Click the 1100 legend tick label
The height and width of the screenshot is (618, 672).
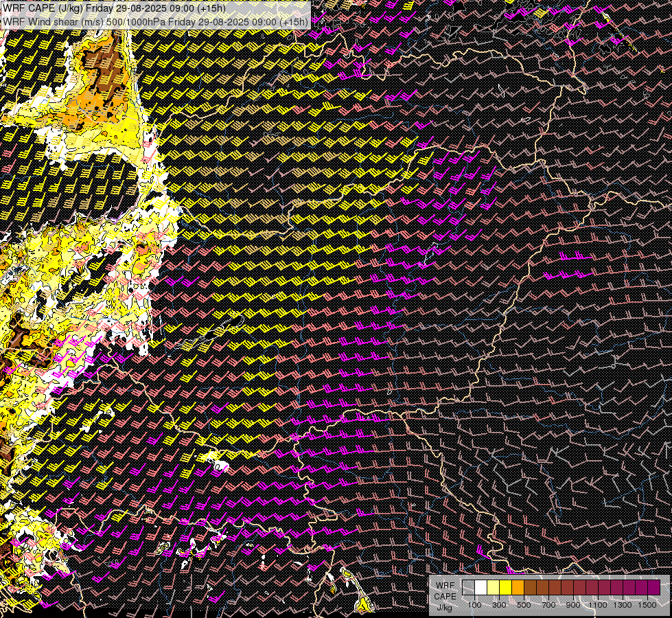(598, 605)
